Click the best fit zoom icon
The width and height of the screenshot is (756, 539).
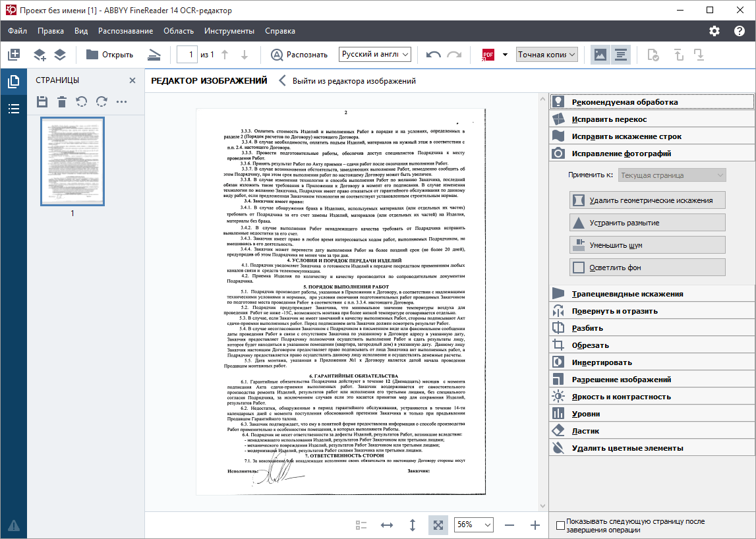pyautogui.click(x=438, y=525)
